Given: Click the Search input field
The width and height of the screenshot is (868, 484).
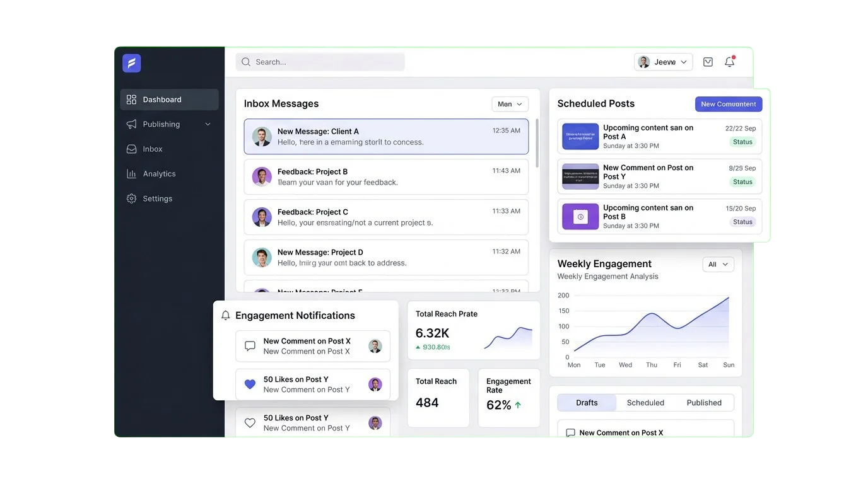Looking at the screenshot, I should pos(320,62).
